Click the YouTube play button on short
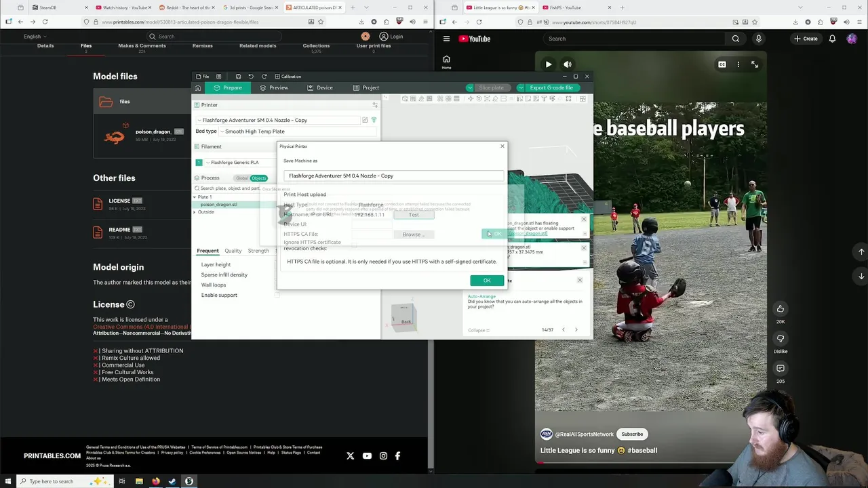 (548, 64)
